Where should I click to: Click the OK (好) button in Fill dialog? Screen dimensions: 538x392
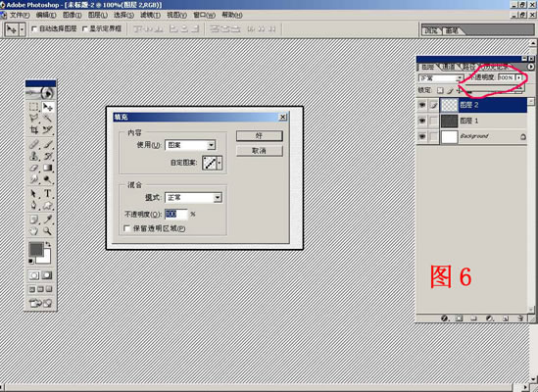pos(260,136)
